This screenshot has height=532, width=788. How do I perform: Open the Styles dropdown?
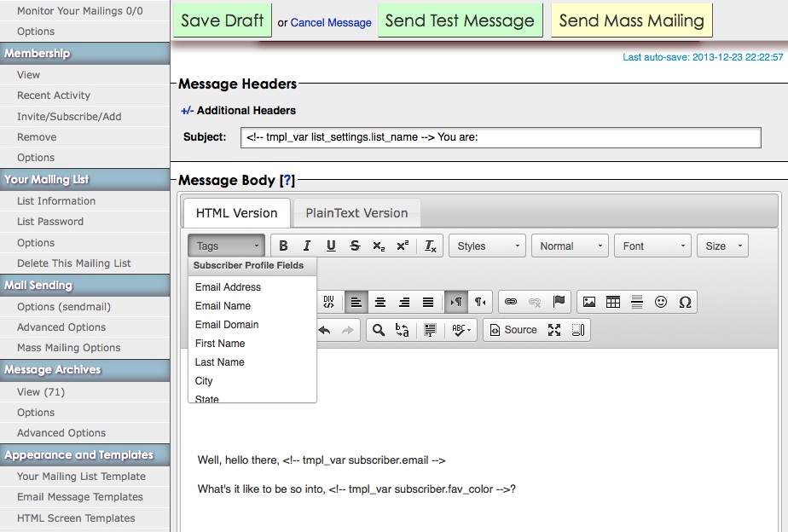[487, 246]
